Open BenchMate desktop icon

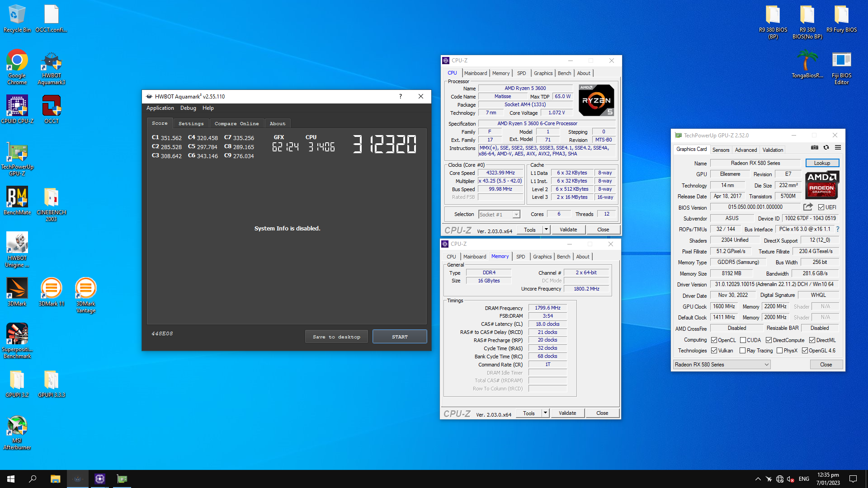(17, 201)
